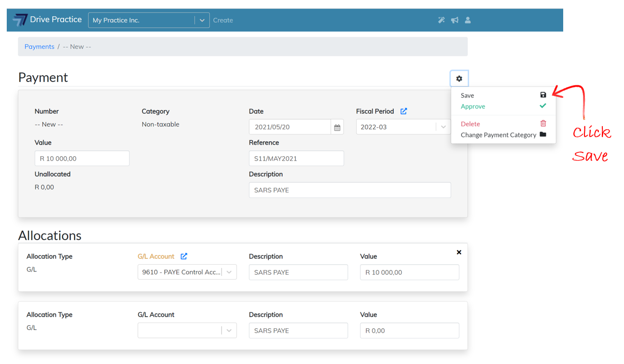The image size is (624, 364).
Task: Expand the 9610 PAYE Control Account dropdown
Action: point(229,272)
